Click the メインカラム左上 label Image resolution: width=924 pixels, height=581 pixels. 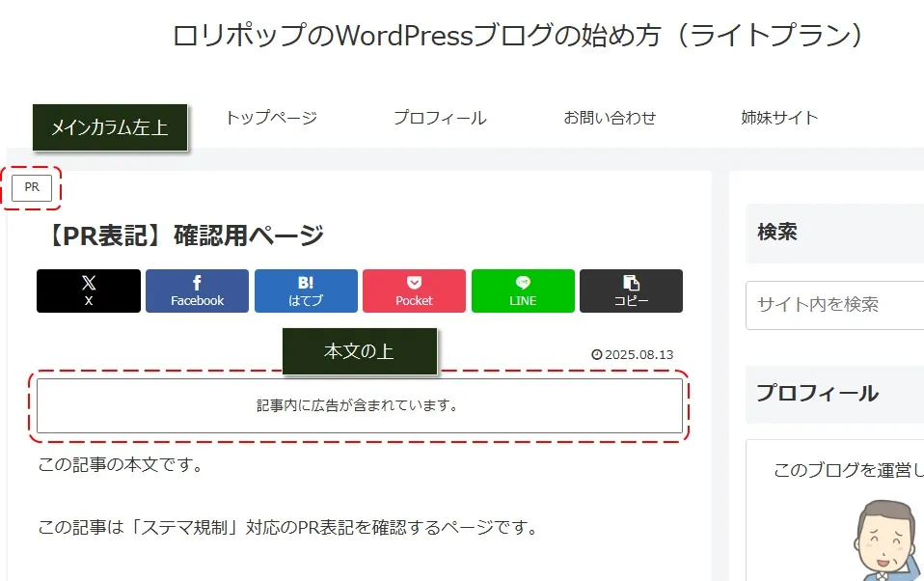tap(109, 127)
